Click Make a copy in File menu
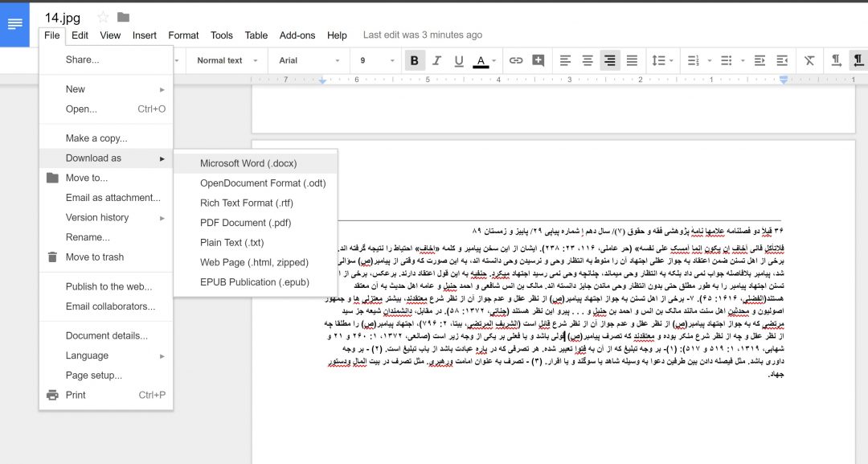The height and width of the screenshot is (464, 868). pyautogui.click(x=96, y=138)
